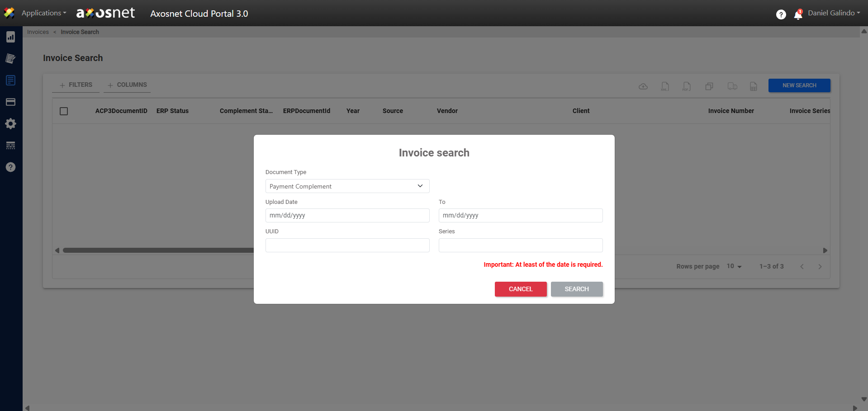Click the spreadsheet export toolbar icon

pyautogui.click(x=754, y=86)
